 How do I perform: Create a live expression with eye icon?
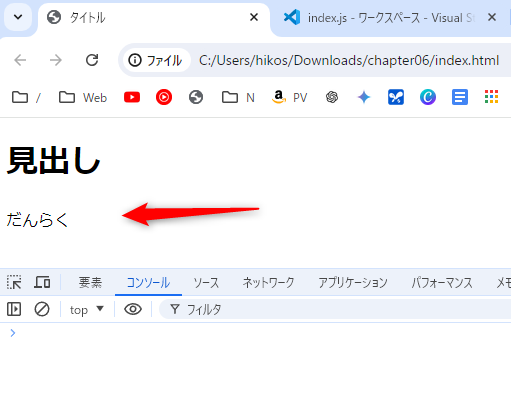tap(133, 309)
